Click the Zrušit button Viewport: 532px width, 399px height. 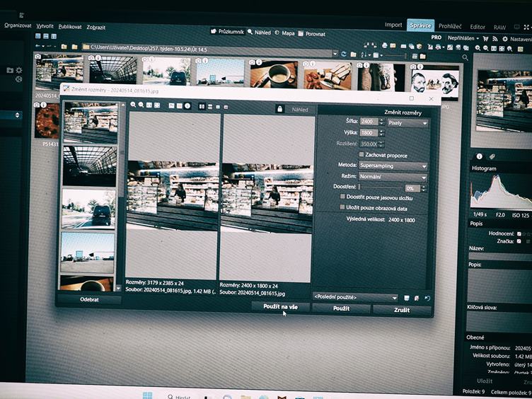(x=402, y=310)
